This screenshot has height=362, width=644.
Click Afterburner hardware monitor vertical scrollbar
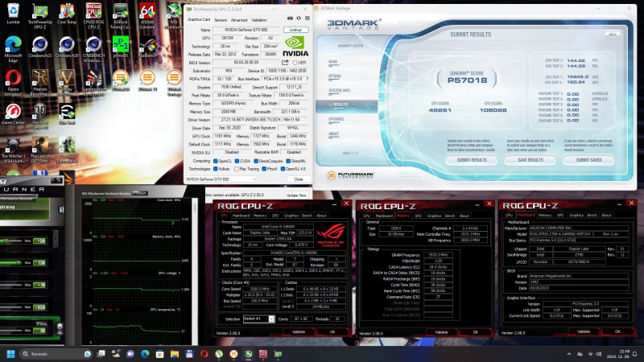coord(195,271)
